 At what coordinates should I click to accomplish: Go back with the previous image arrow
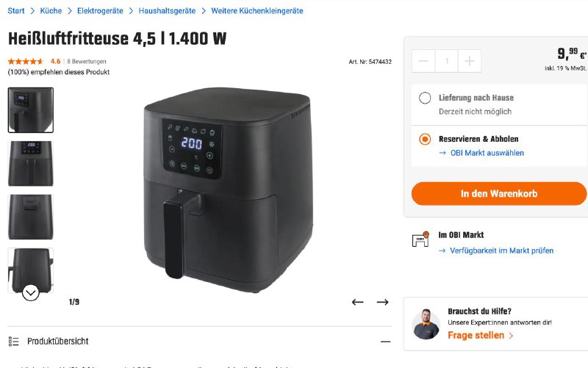click(x=357, y=302)
